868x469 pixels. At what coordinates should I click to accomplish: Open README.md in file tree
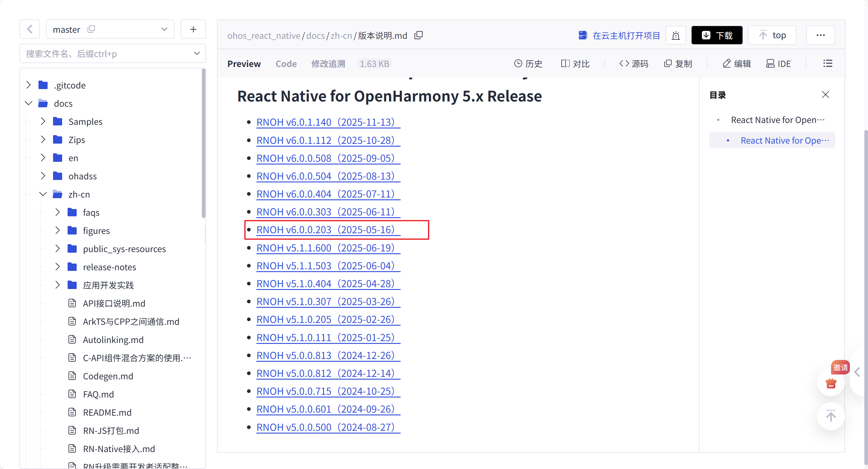107,412
